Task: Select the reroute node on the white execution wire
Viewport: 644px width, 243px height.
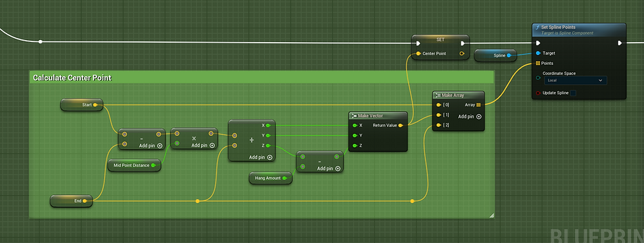Action: pyautogui.click(x=40, y=42)
